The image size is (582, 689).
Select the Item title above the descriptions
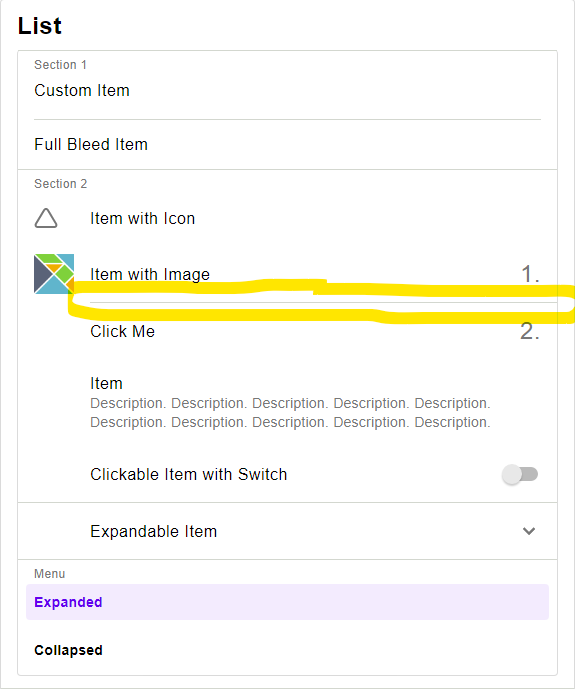click(106, 383)
